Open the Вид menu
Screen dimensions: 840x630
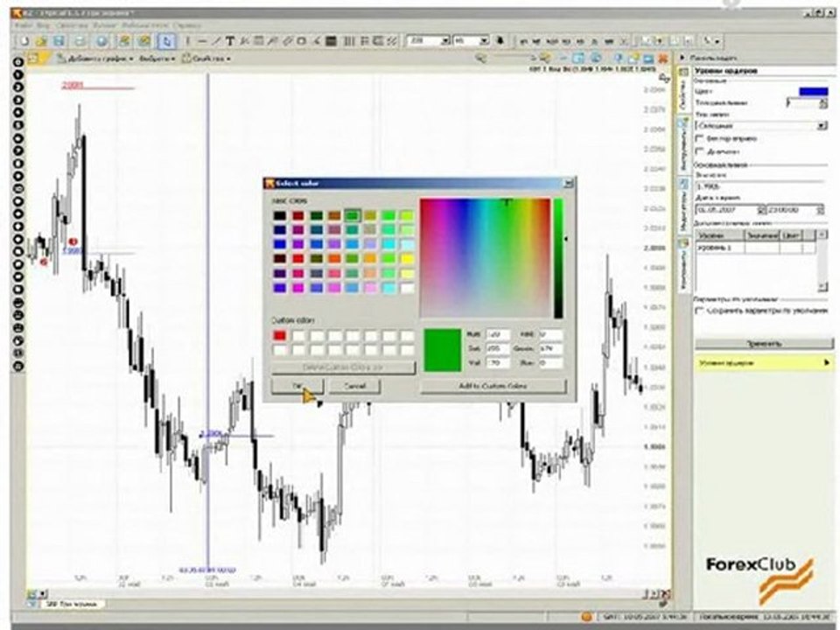[44, 25]
